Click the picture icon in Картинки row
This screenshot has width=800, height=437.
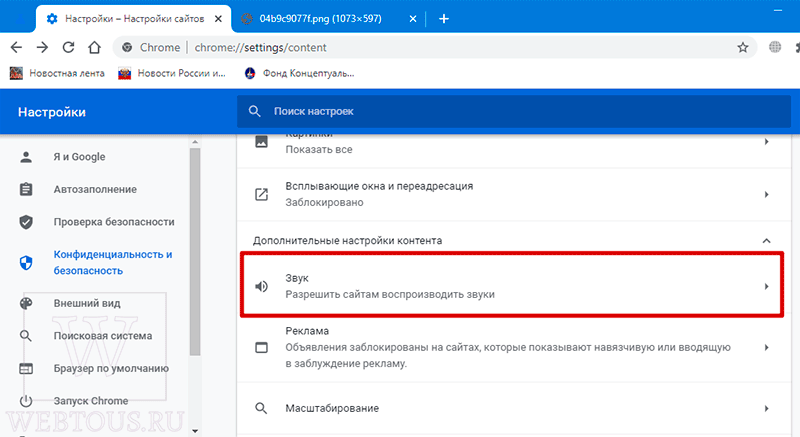(261, 142)
